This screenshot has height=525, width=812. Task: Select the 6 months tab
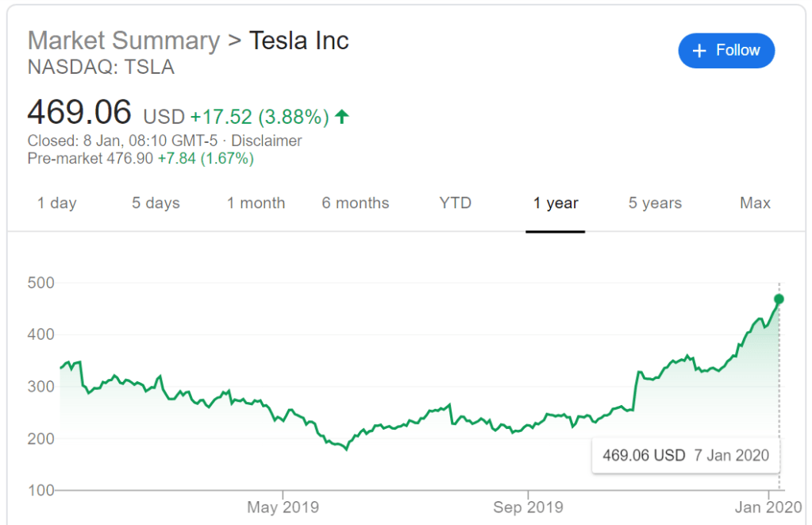pyautogui.click(x=356, y=203)
